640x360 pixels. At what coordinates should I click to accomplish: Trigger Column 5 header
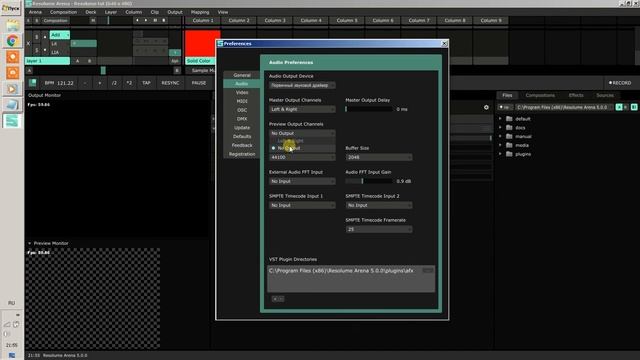[347, 20]
